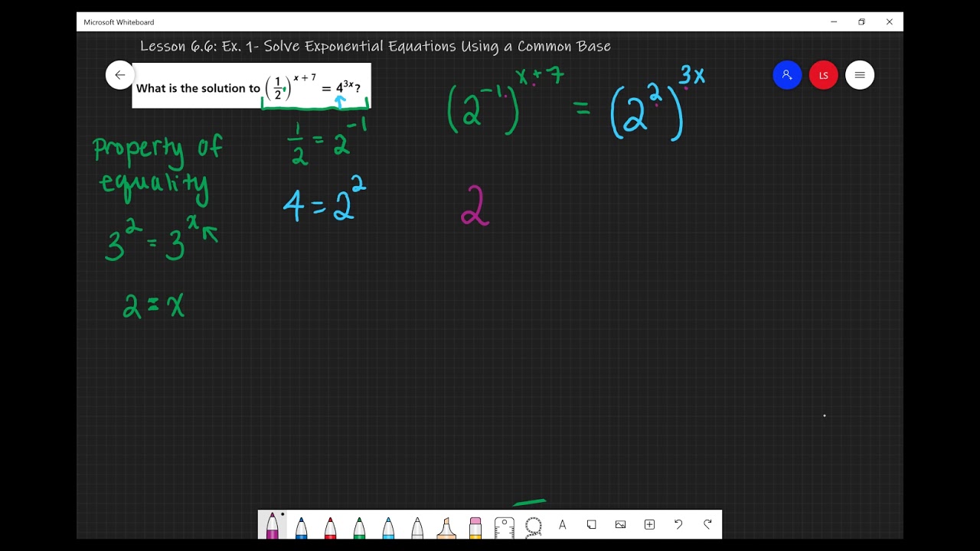Screen dimensions: 980x551
Task: Redo the last action
Action: tap(707, 525)
